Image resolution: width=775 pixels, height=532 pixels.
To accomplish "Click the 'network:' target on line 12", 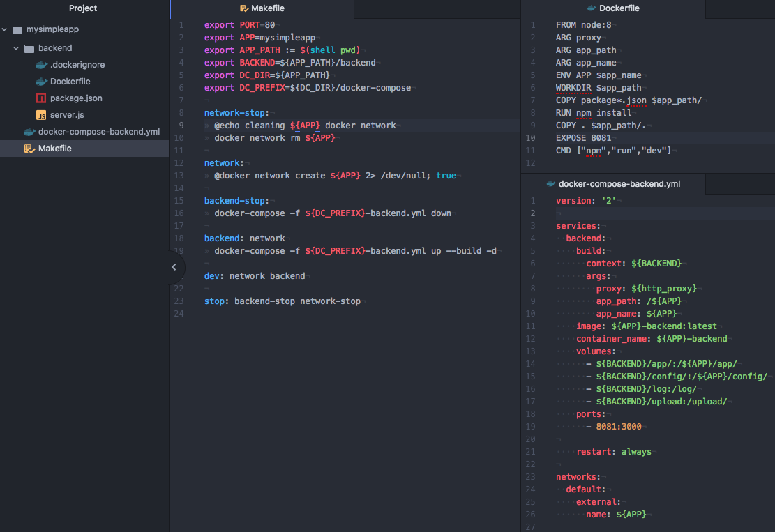I will pyautogui.click(x=224, y=163).
